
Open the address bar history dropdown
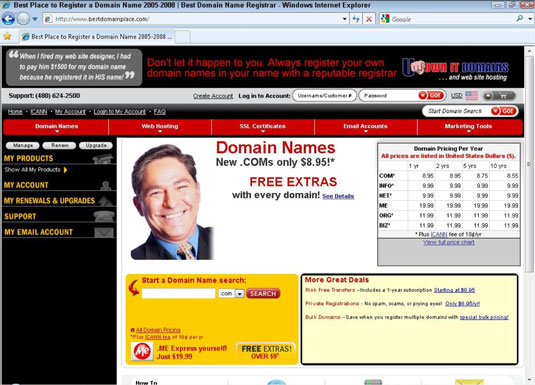345,19
